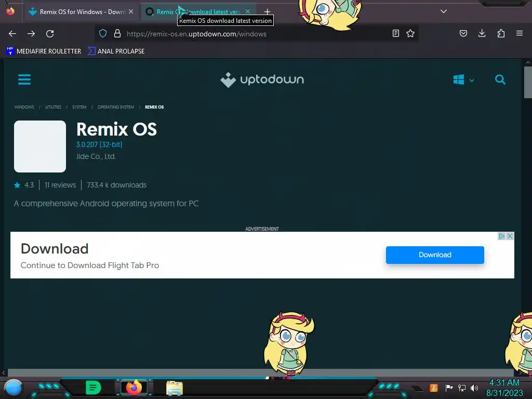The image size is (532, 399).
Task: Open Firefox extensions menu
Action: click(501, 34)
